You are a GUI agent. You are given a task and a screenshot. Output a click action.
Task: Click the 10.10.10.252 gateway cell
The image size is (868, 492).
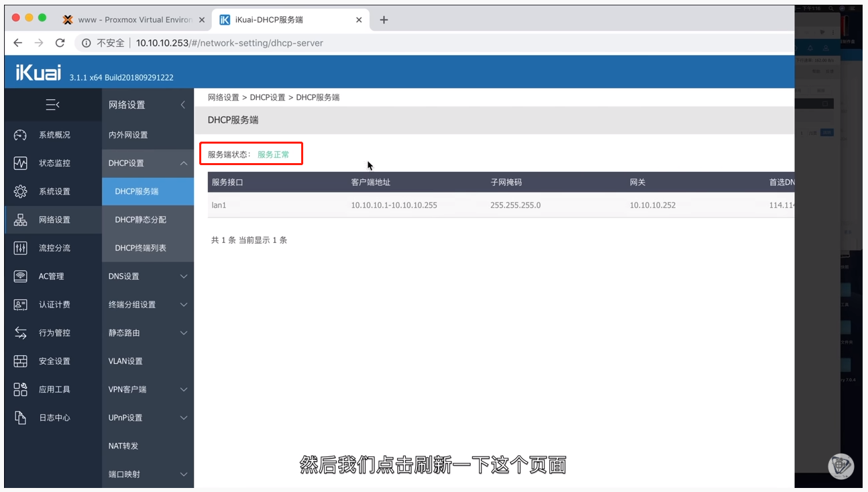tap(653, 205)
